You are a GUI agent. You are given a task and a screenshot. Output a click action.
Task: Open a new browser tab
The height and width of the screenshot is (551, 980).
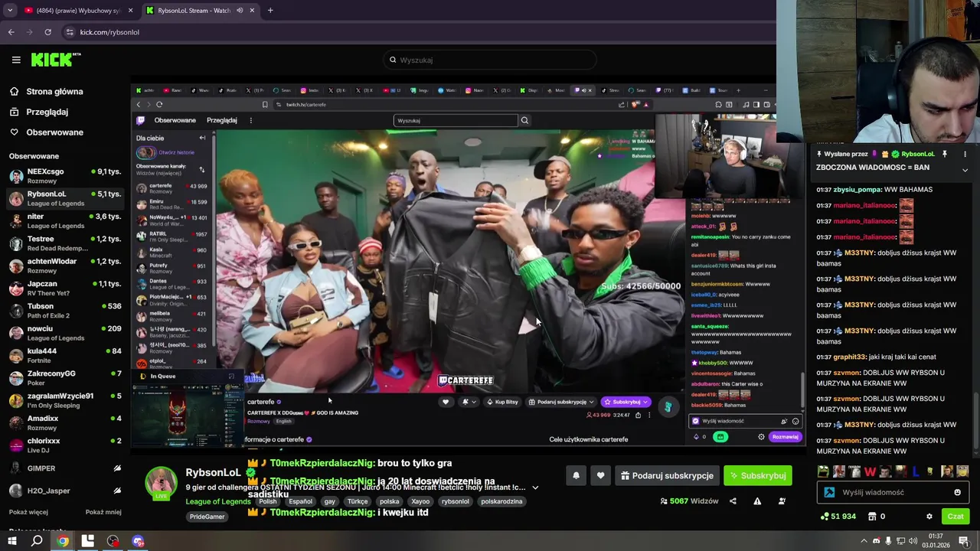coord(270,11)
